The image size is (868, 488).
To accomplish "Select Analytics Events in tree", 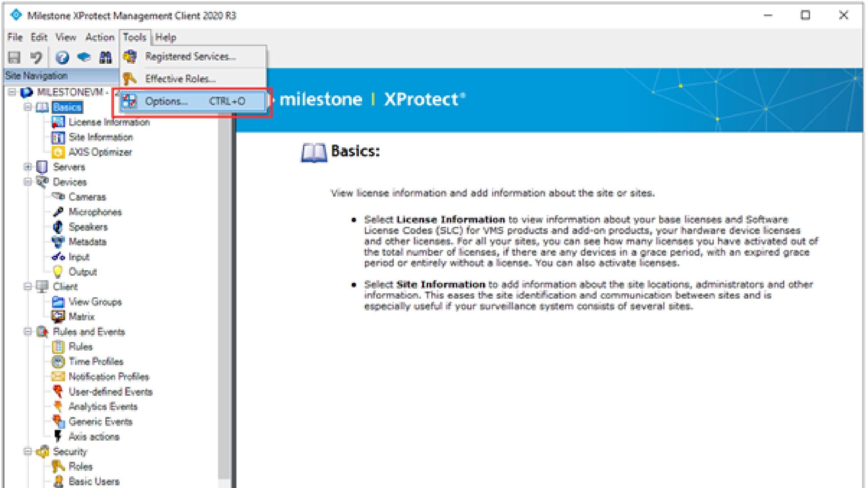I will coord(103,407).
